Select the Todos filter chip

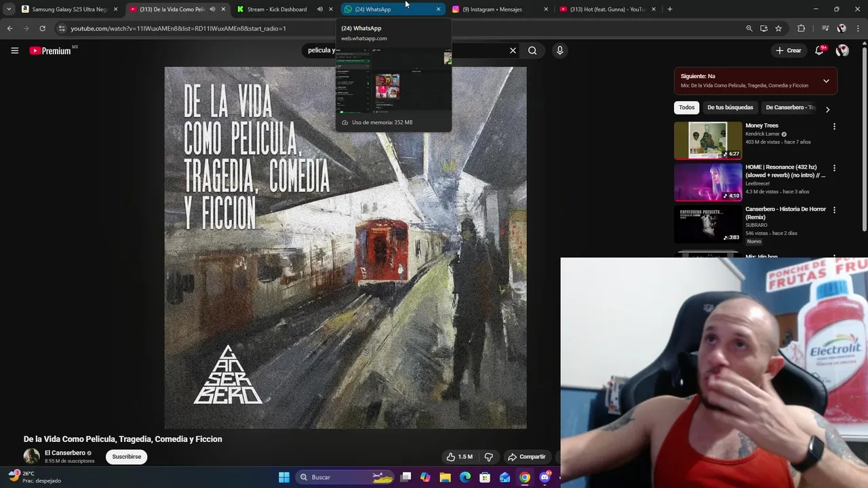(687, 107)
